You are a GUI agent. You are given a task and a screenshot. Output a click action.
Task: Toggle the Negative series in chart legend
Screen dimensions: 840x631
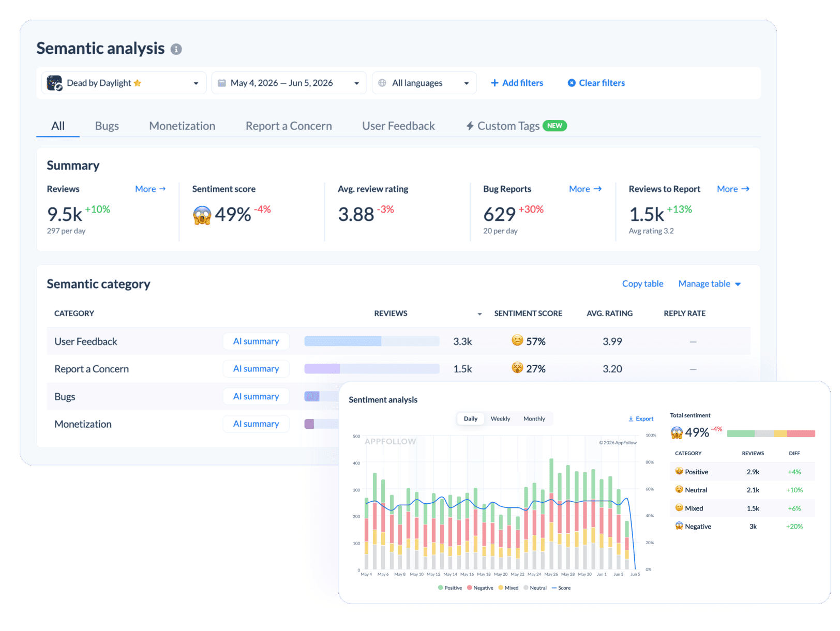tap(480, 588)
